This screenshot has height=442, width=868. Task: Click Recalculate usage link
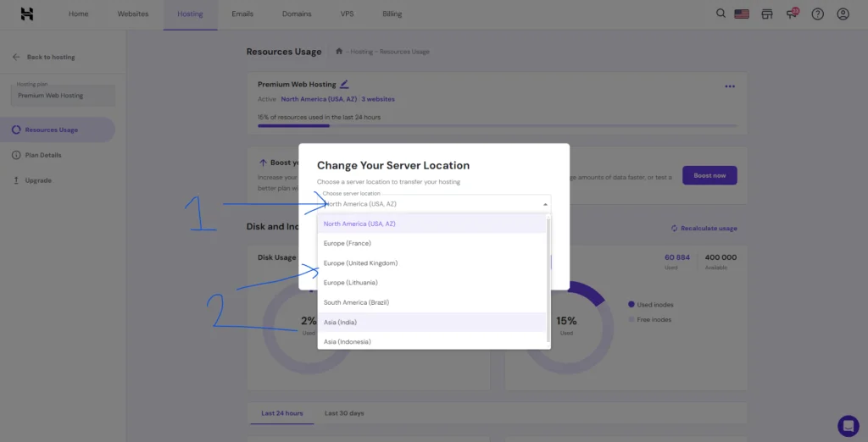tap(709, 228)
